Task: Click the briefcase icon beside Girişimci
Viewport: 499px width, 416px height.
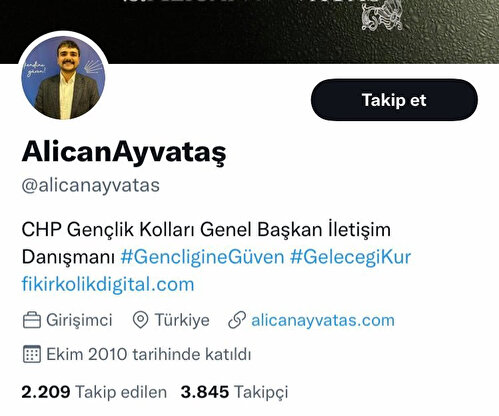Action: tap(32, 320)
